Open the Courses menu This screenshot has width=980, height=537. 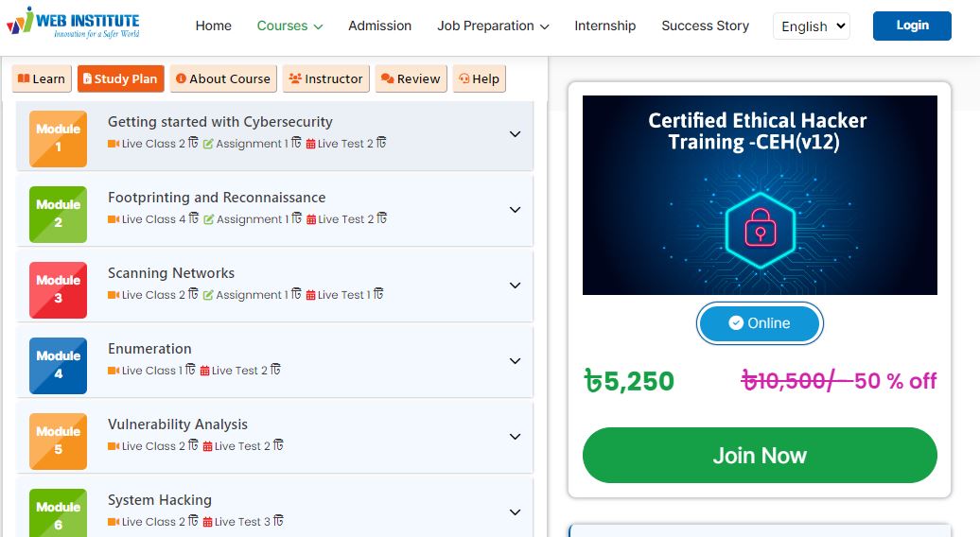(x=290, y=26)
